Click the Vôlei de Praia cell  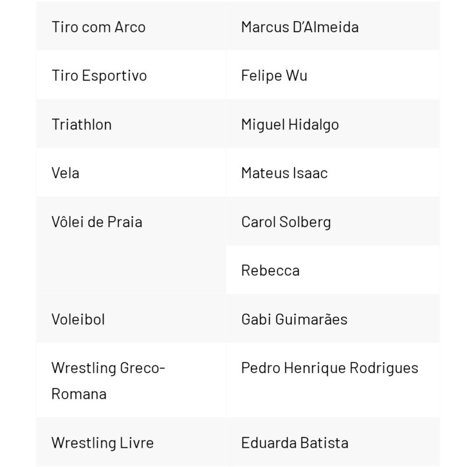tap(97, 222)
